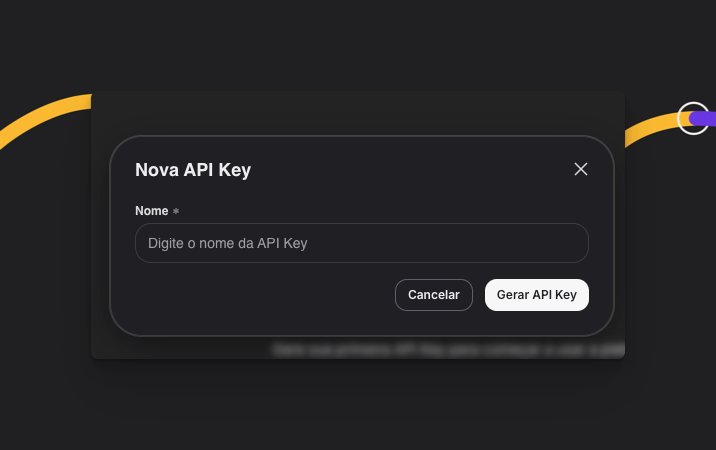Screen dimensions: 716x450
Task: Close the Nova API Key dialog
Action: point(581,169)
